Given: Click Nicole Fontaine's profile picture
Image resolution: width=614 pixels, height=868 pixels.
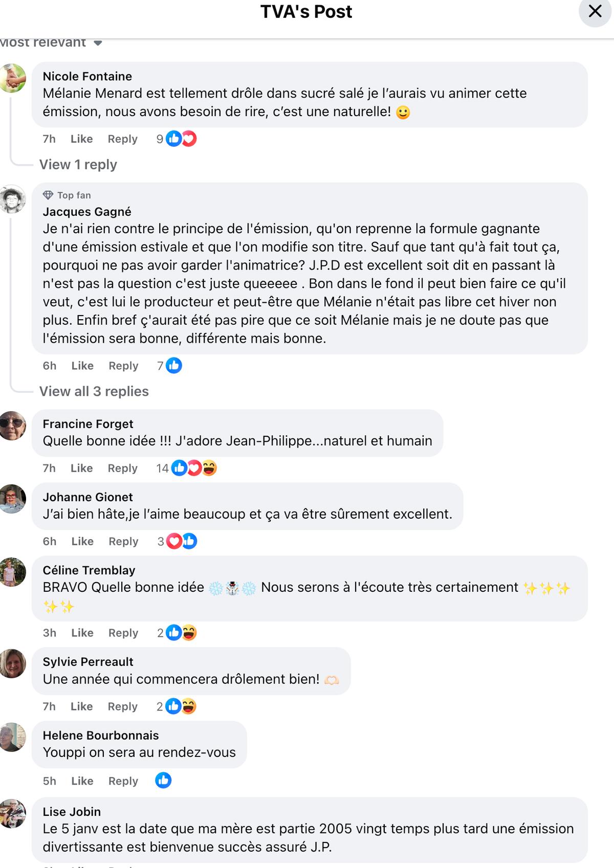Looking at the screenshot, I should [13, 78].
